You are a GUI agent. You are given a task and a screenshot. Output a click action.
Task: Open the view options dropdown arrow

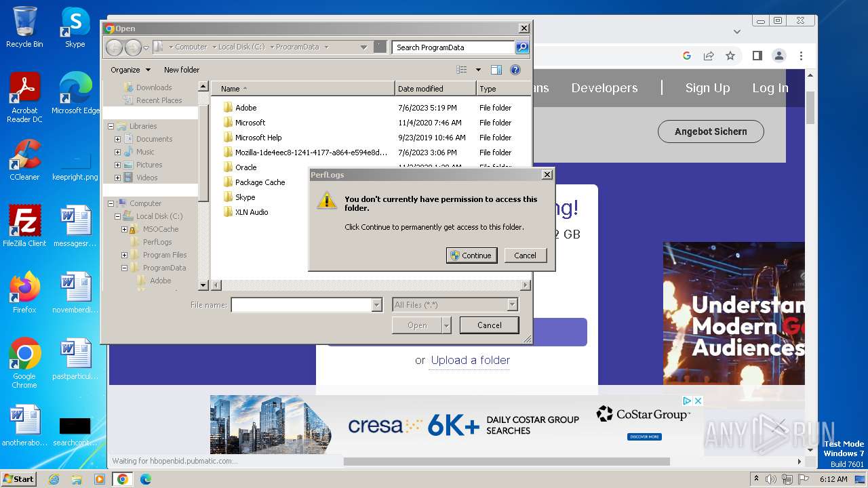tap(478, 70)
